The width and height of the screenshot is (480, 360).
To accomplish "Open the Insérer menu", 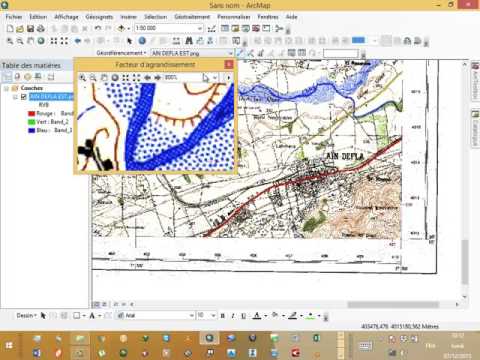I will (129, 17).
